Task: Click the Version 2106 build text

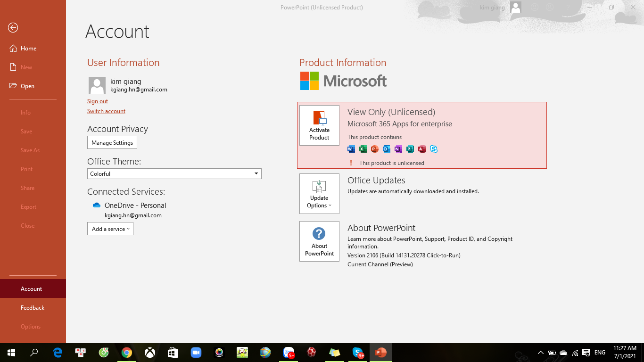Action: pos(404,255)
